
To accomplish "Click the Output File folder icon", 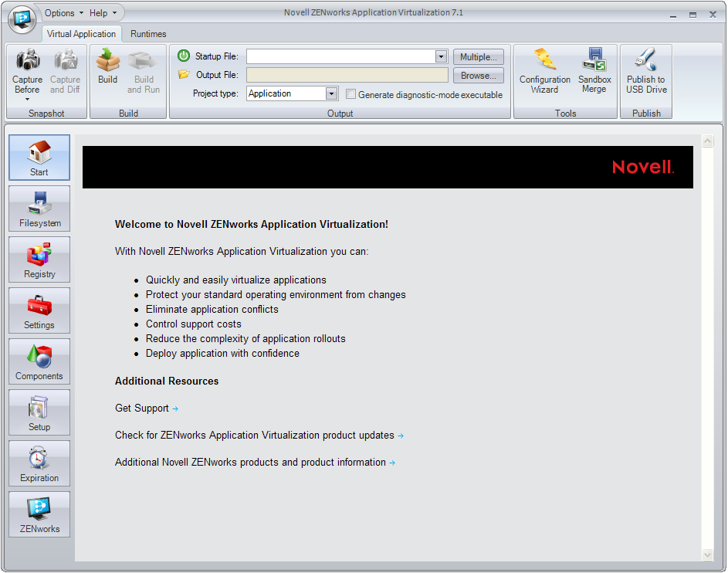I will pyautogui.click(x=184, y=74).
